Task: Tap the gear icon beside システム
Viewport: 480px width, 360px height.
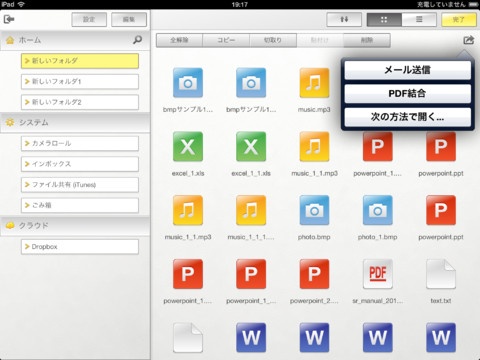Action: pos(10,122)
